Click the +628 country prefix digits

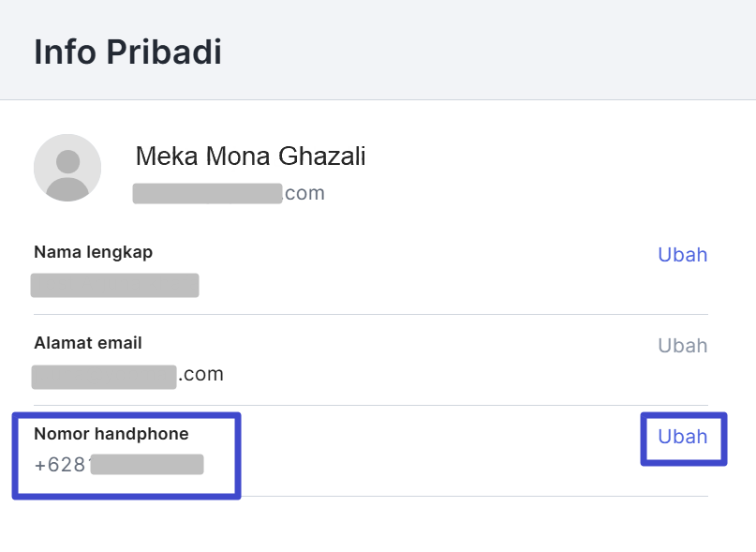[60, 465]
